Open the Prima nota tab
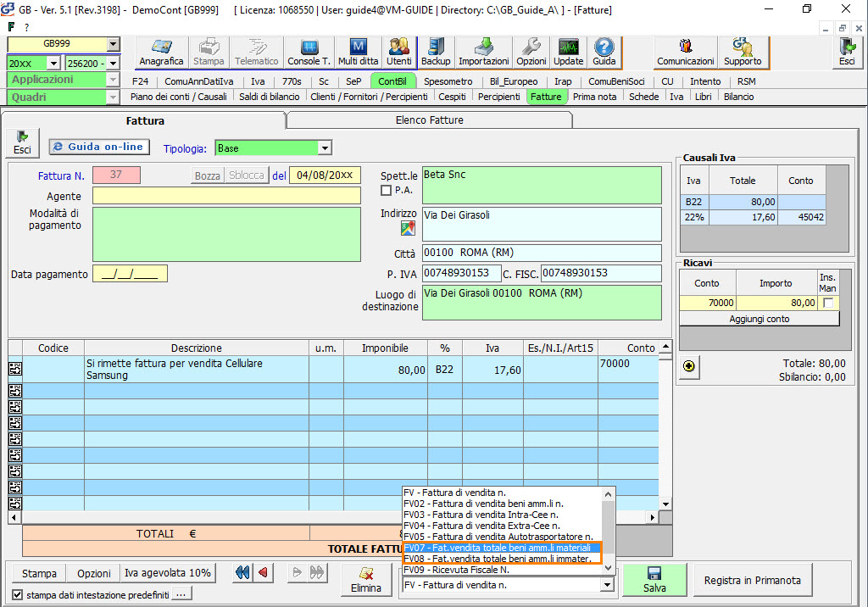This screenshot has height=607, width=868. tap(594, 97)
